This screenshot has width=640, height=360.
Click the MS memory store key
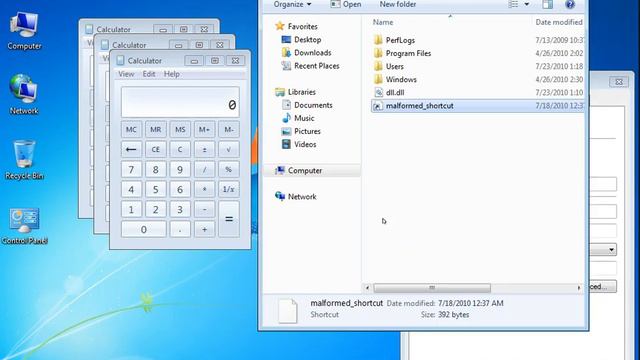pyautogui.click(x=180, y=129)
